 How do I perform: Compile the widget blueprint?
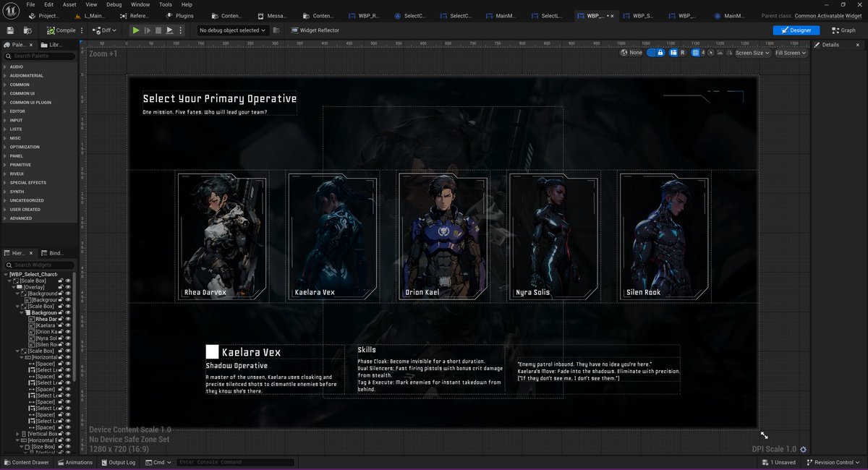61,30
